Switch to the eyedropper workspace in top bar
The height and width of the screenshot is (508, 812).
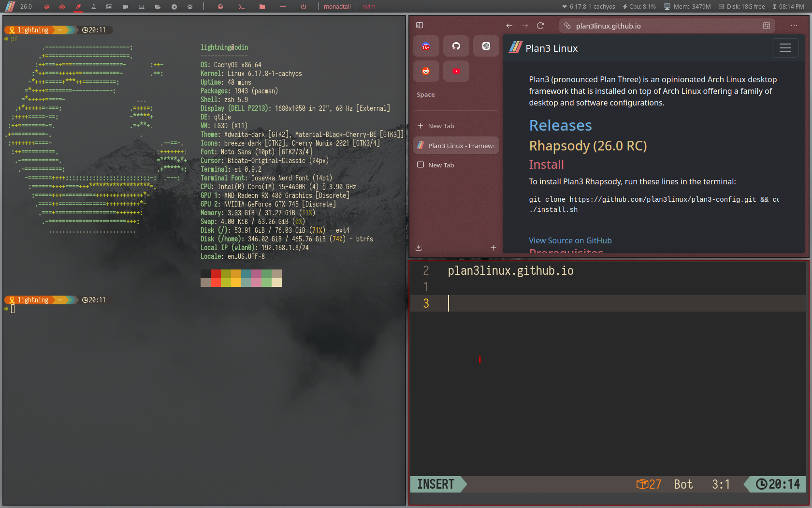point(78,7)
